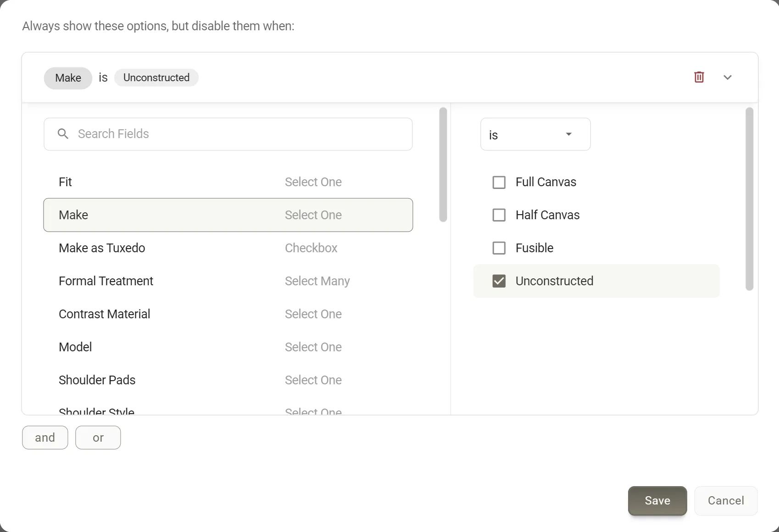This screenshot has height=532, width=779.
Task: Click the values list scrollbar
Action: (x=749, y=199)
